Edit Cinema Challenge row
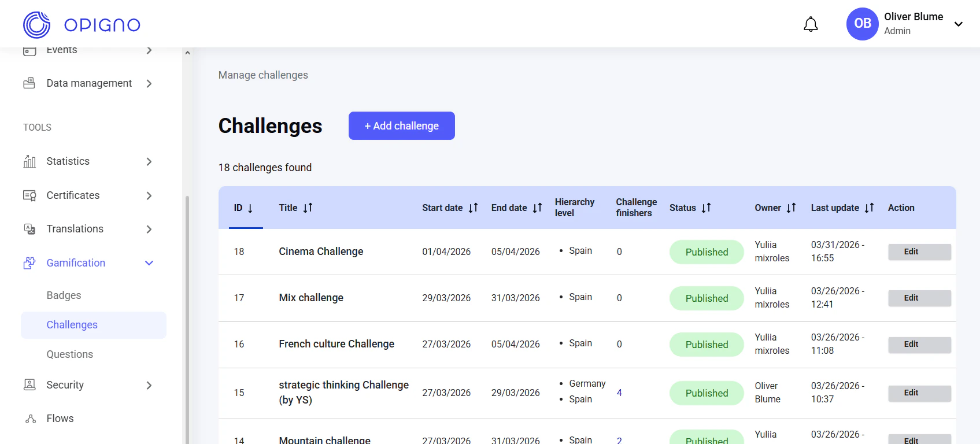This screenshot has height=444, width=980. (x=919, y=251)
